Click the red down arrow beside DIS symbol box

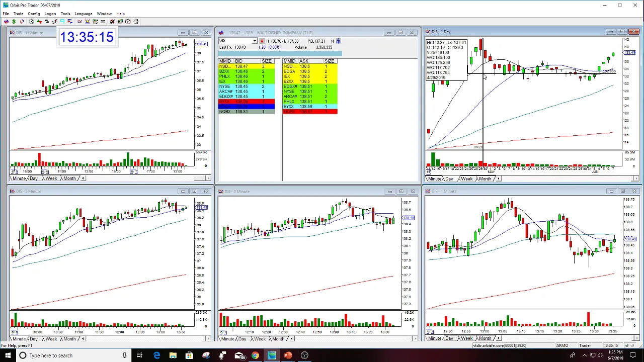pos(262,41)
